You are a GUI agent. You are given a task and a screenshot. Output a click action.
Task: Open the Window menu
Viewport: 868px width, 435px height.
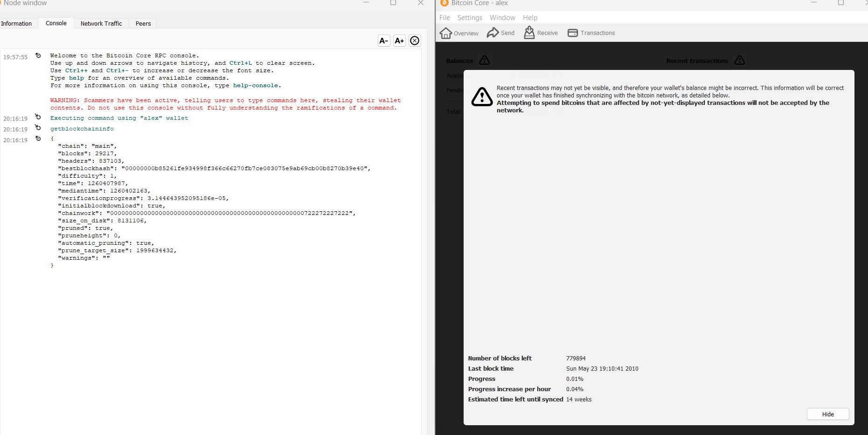(502, 17)
